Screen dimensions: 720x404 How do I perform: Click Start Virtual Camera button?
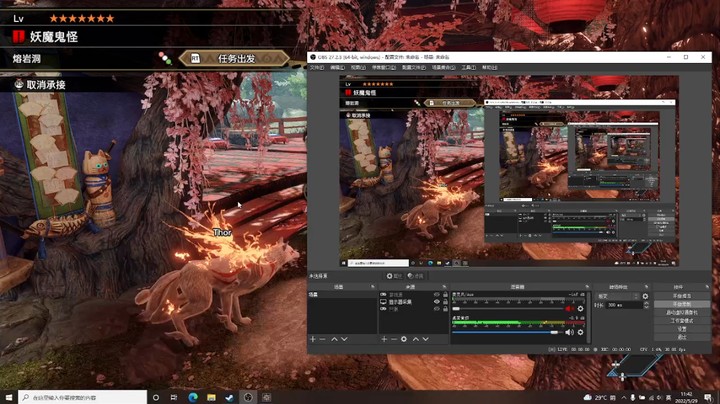[682, 313]
